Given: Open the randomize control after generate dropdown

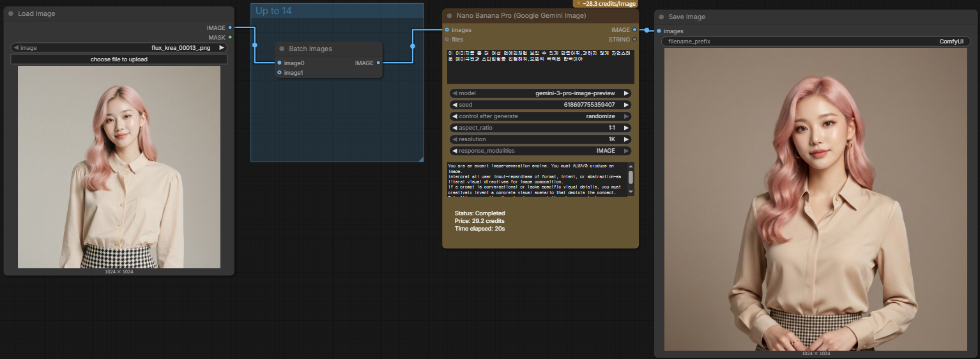Looking at the screenshot, I should pos(540,116).
